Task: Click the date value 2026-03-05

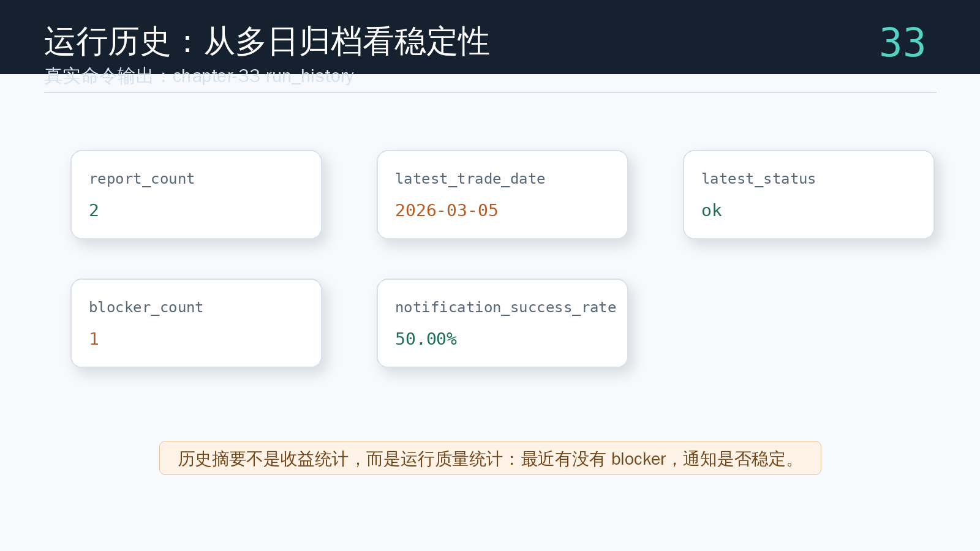Action: pos(447,211)
